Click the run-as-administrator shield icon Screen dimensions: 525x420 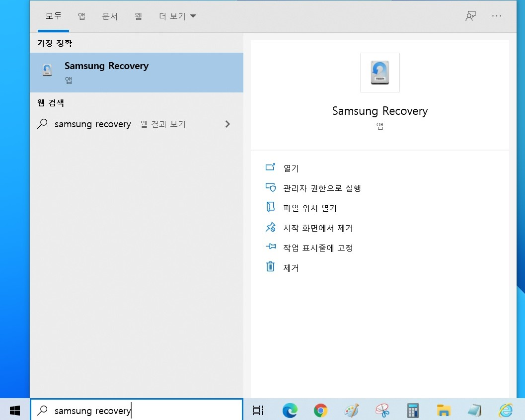coord(270,187)
